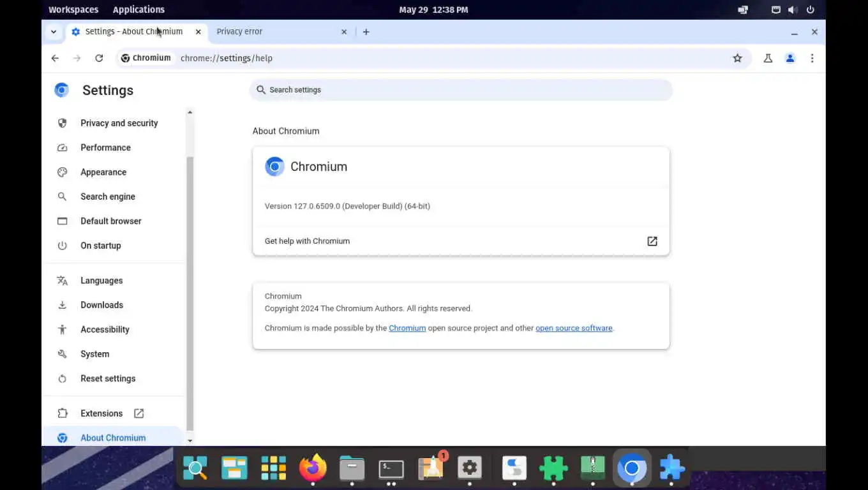
Task: Click the Chromium site info chip
Action: tap(146, 58)
